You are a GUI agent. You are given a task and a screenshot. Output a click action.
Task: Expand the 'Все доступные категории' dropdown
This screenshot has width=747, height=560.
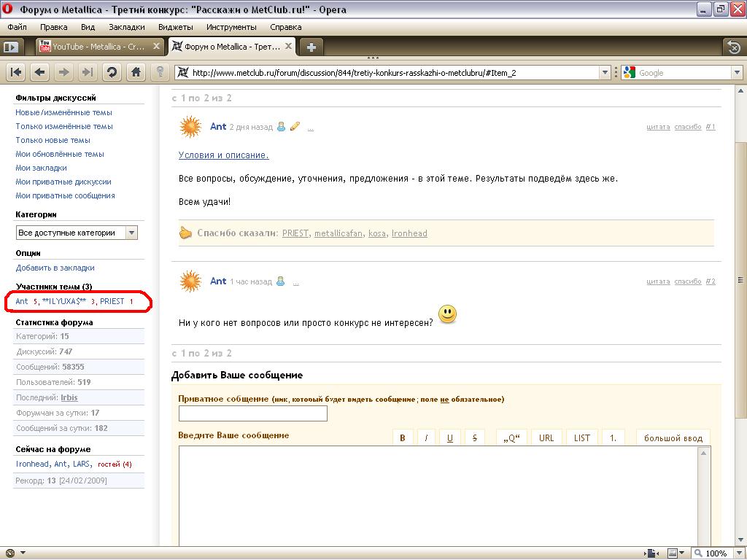coord(131,233)
